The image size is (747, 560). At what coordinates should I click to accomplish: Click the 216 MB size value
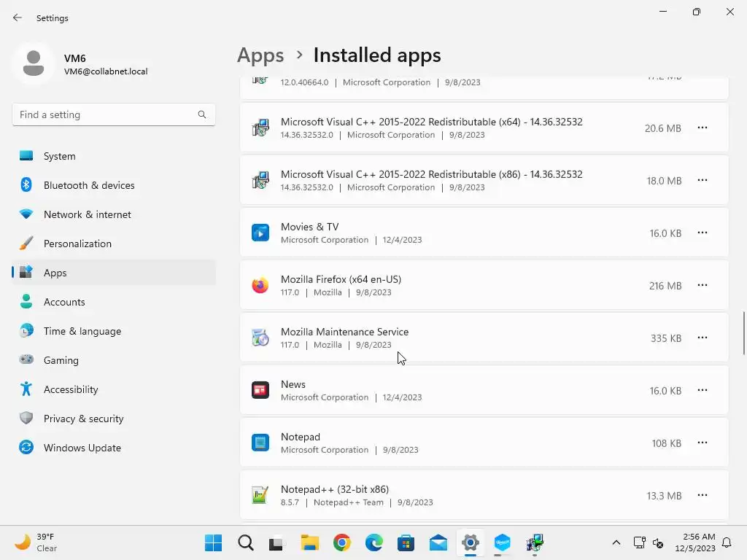point(665,286)
